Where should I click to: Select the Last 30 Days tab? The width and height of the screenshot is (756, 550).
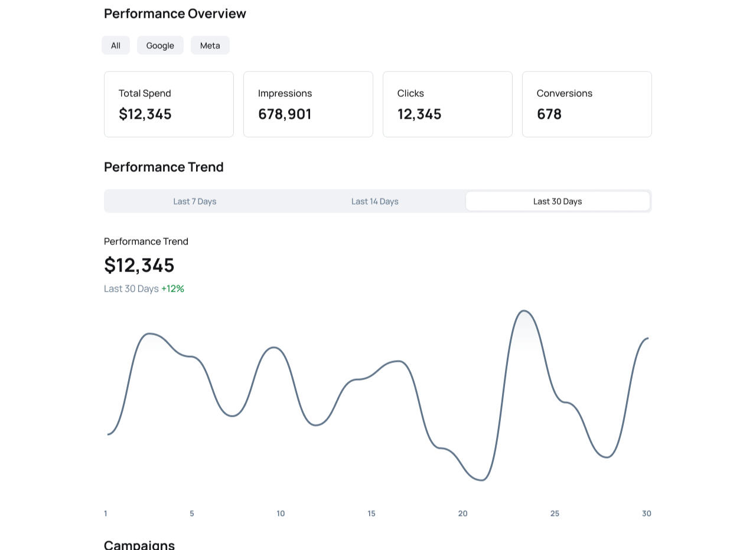(x=558, y=201)
